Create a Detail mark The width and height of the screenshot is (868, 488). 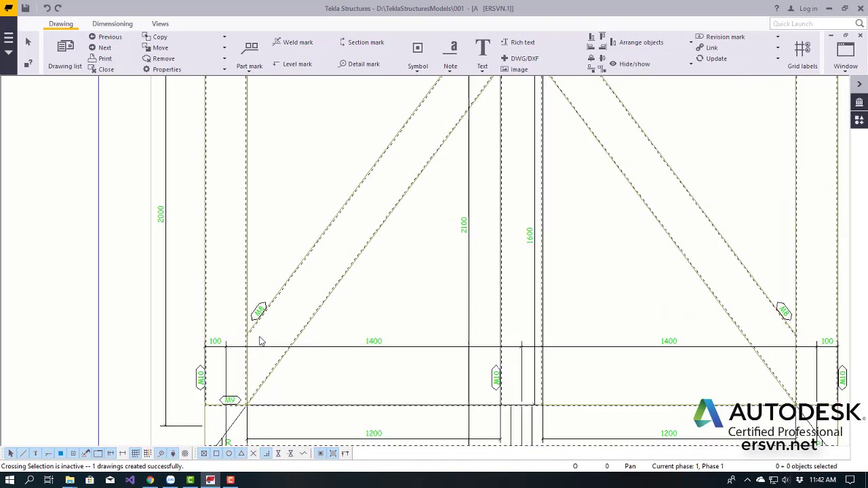(359, 64)
